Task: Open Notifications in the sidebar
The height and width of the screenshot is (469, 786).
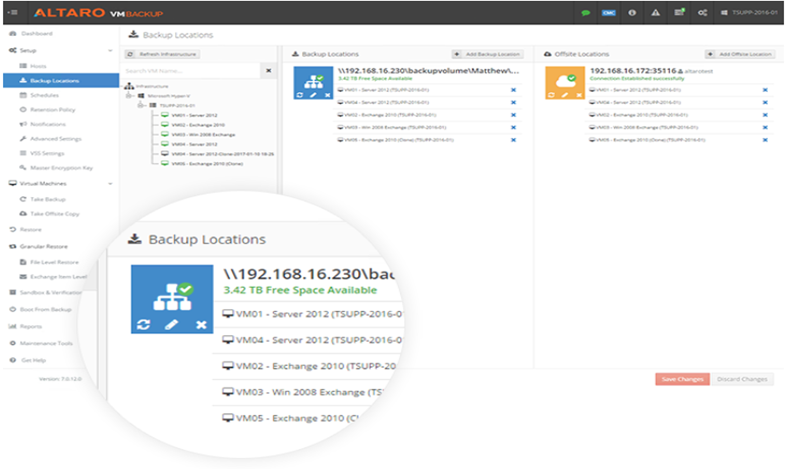Action: point(43,124)
